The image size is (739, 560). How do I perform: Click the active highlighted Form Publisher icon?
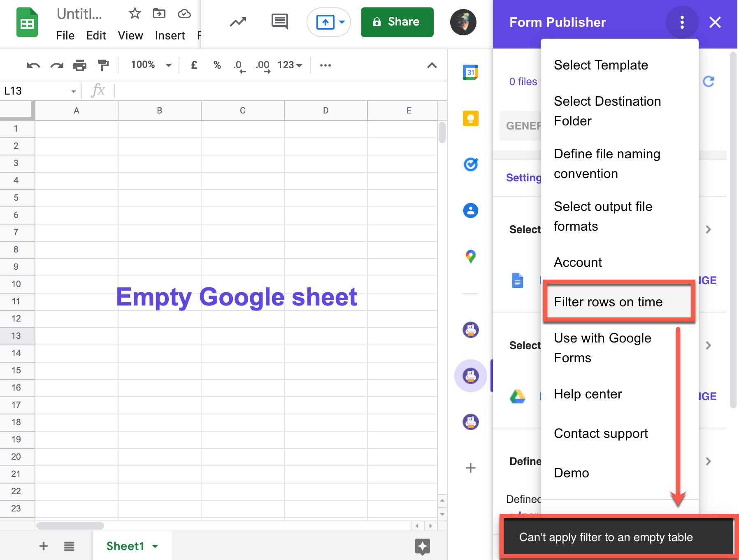(471, 376)
